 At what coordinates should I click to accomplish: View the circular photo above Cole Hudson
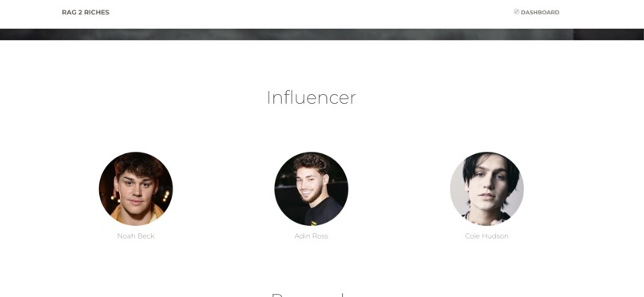point(487,188)
